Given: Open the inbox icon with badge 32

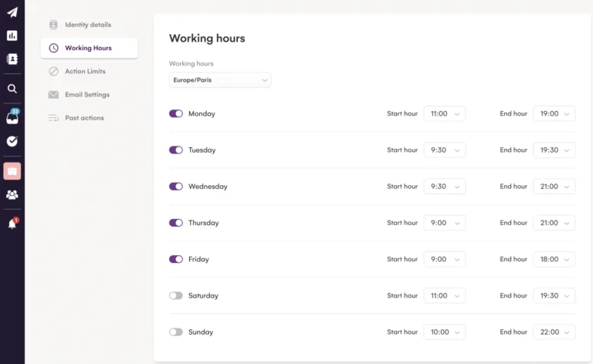Looking at the screenshot, I should tap(12, 117).
